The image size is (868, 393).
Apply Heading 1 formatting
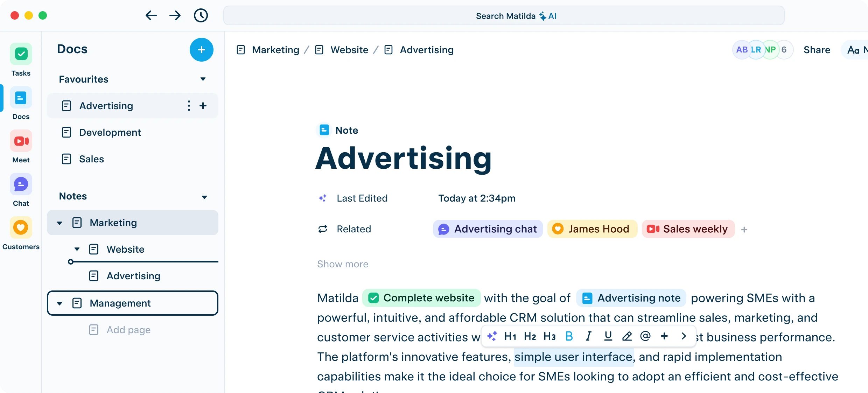[510, 336]
